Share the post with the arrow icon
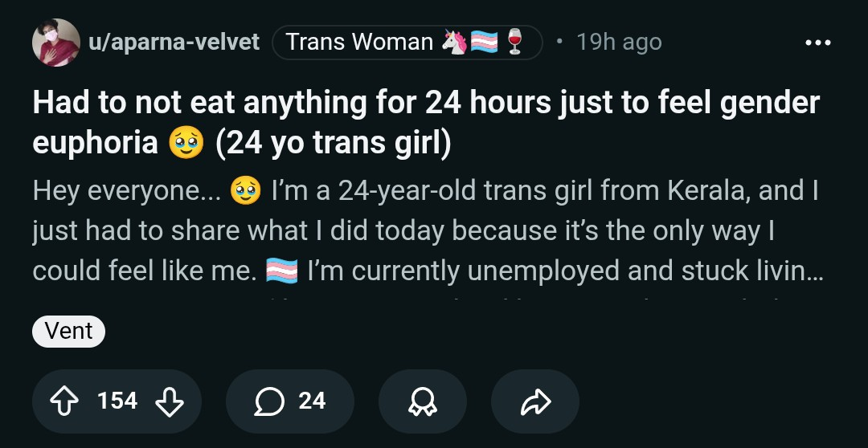This screenshot has height=448, width=868. tap(534, 401)
